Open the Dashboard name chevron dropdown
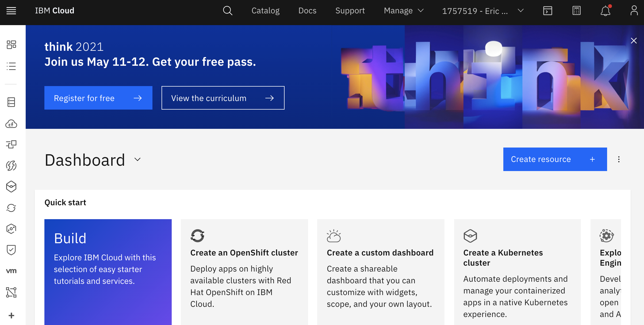This screenshot has height=325, width=644. click(137, 160)
